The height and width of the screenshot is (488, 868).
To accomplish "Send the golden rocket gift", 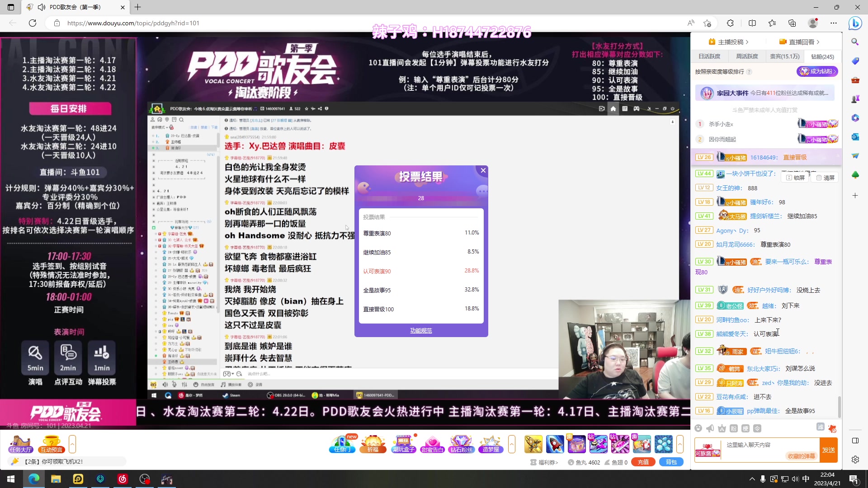I will click(533, 444).
